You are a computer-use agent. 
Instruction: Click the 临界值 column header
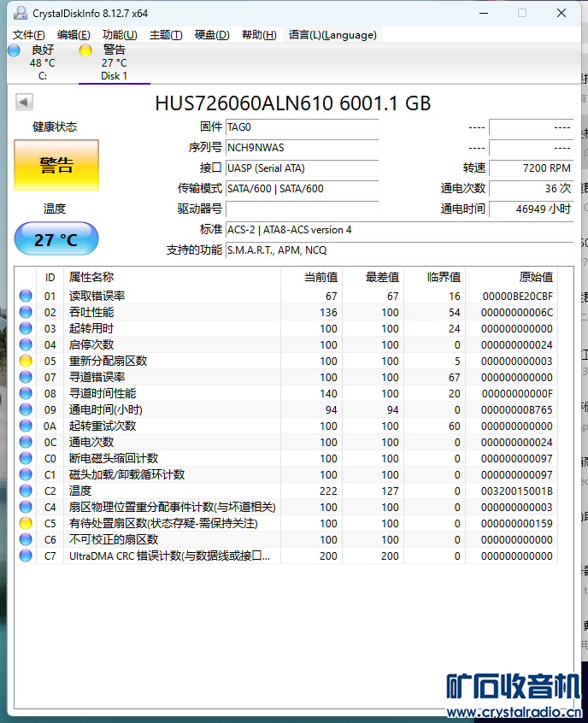(x=434, y=277)
